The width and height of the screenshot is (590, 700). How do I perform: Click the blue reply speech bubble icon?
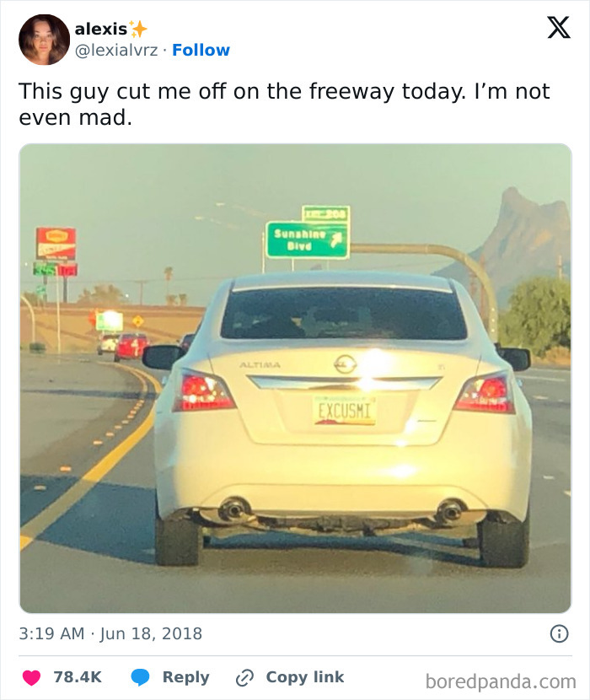pos(140,677)
